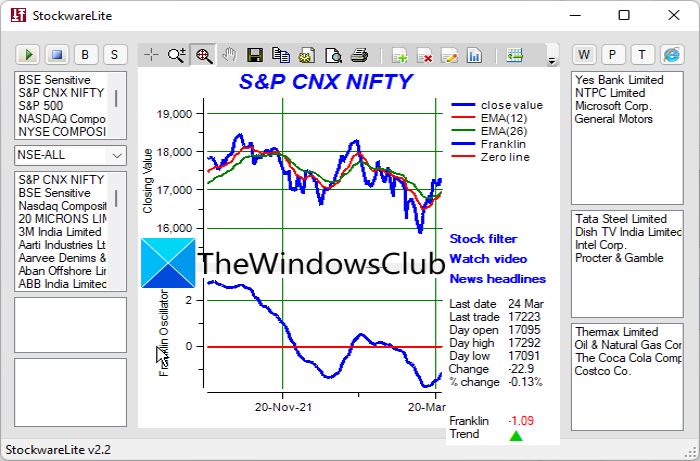Click the edit page pencil icon
The image size is (700, 461).
(450, 55)
